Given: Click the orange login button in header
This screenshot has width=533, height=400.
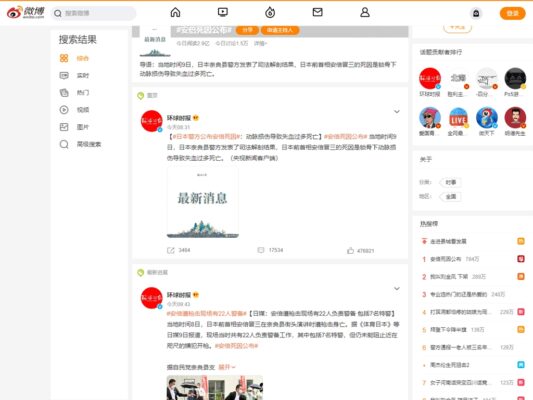Looking at the screenshot, I should tap(512, 13).
